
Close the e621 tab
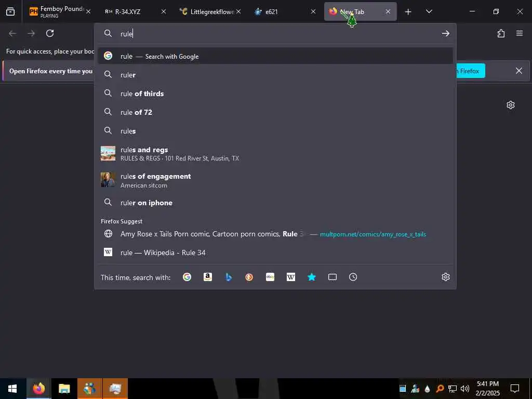(x=313, y=11)
